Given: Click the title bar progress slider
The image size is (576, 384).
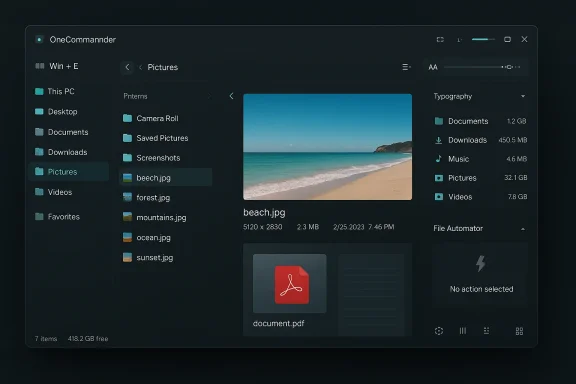Looking at the screenshot, I should click(x=483, y=39).
